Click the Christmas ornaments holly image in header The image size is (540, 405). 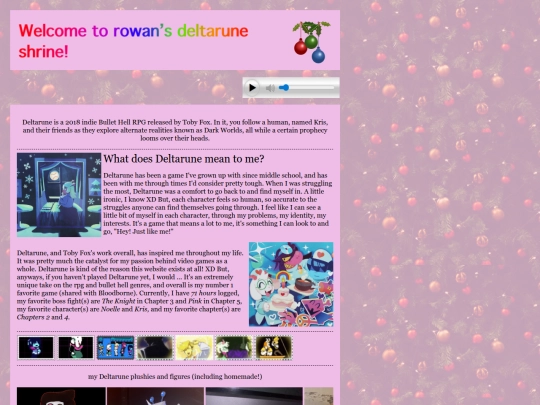tap(311, 42)
